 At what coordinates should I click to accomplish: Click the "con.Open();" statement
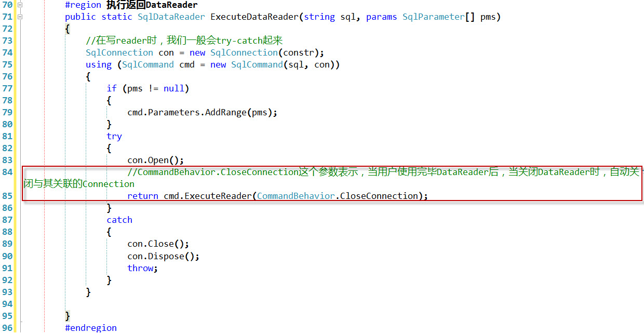[156, 160]
